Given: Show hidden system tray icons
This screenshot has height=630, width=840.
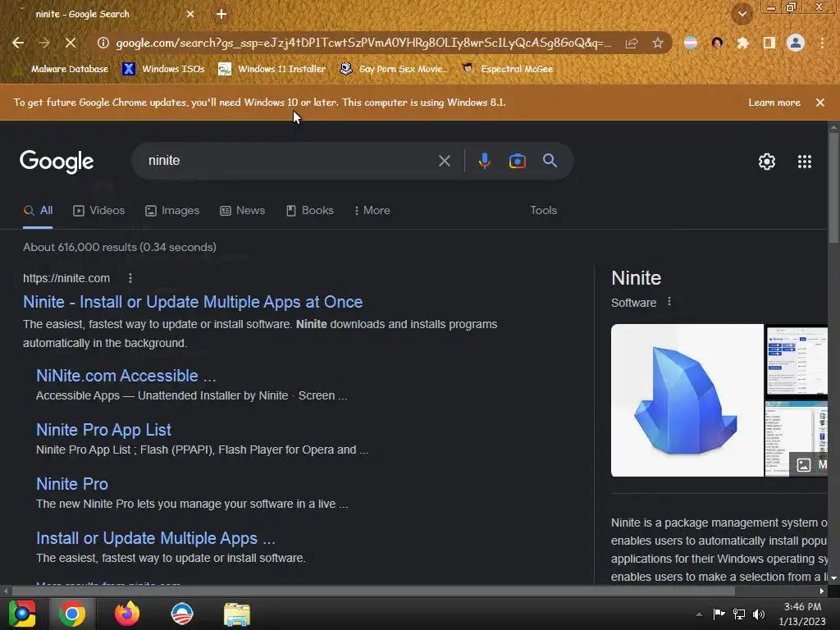Looking at the screenshot, I should 699,614.
